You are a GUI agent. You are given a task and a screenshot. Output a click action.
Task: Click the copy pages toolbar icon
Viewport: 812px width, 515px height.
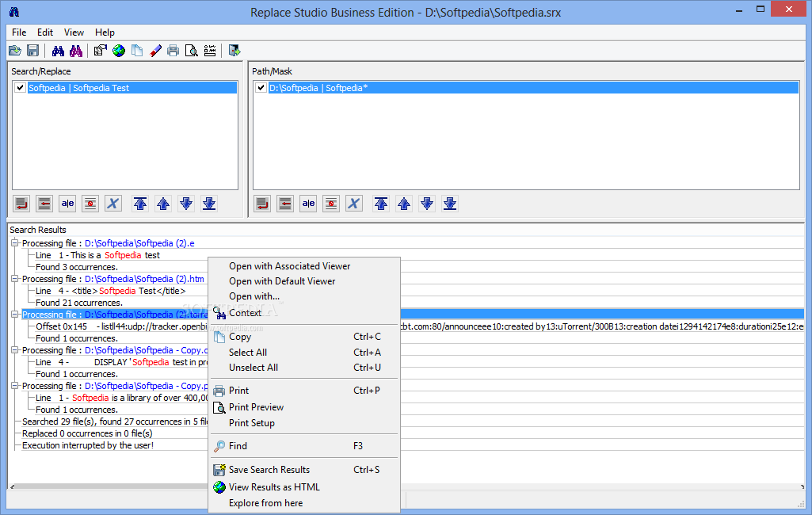coord(137,51)
